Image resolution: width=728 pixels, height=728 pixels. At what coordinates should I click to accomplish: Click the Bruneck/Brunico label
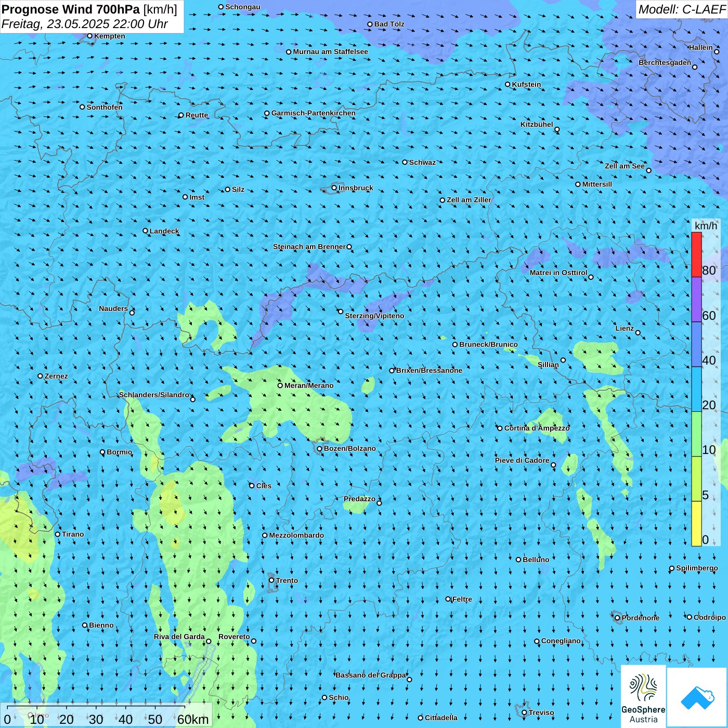(488, 344)
